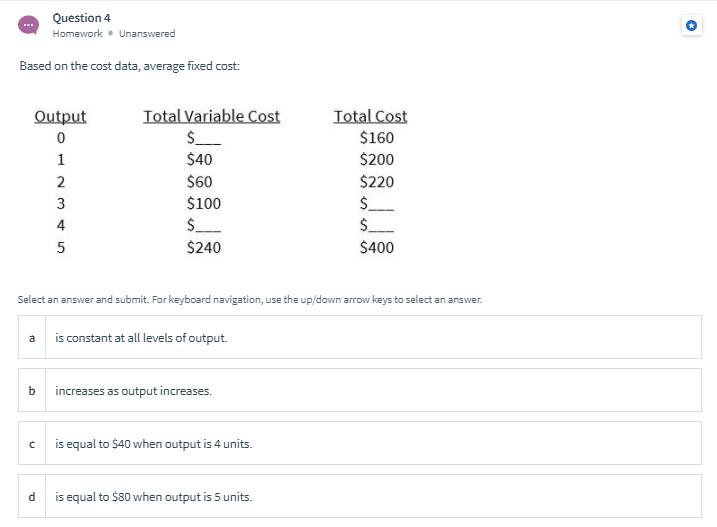The image size is (717, 527).
Task: Click the letter b option label
Action: coord(32,391)
